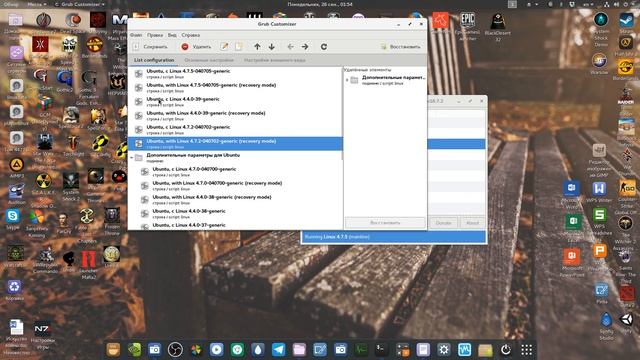Click the power icon in dock
640x360 pixels.
[x=506, y=349]
